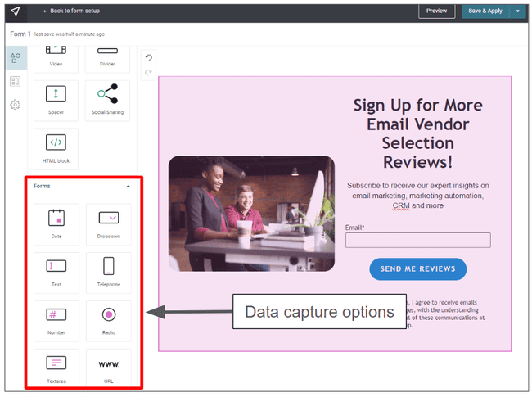Click the Preview button
The image size is (532, 397).
tap(436, 11)
